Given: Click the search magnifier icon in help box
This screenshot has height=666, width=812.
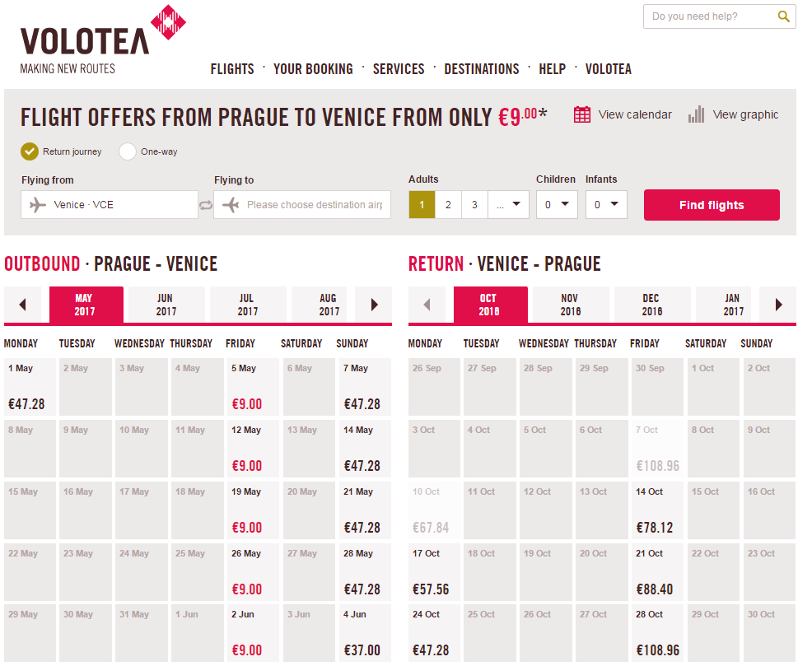Looking at the screenshot, I should pyautogui.click(x=783, y=16).
